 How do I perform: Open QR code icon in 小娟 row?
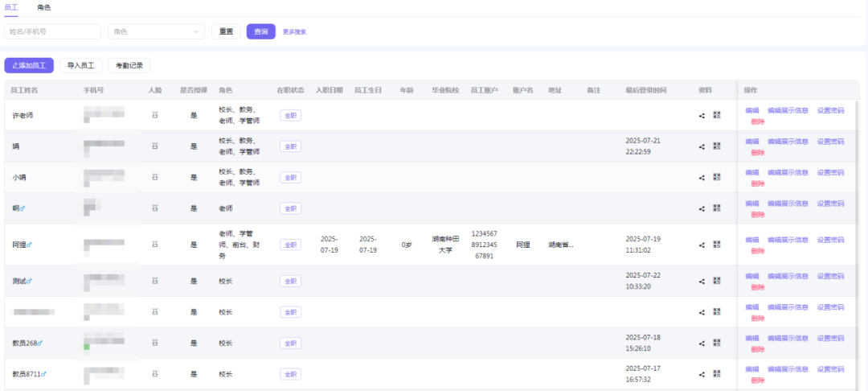coord(717,178)
